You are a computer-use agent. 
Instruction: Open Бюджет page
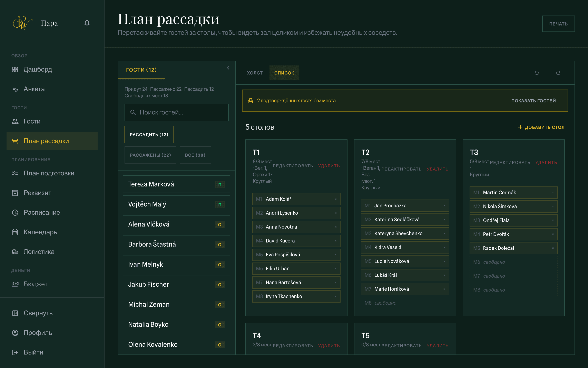coord(52,284)
